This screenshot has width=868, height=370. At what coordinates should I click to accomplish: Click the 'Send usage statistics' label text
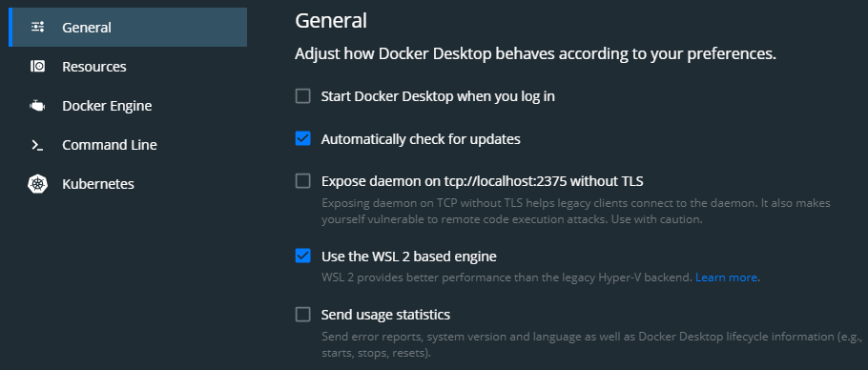385,315
